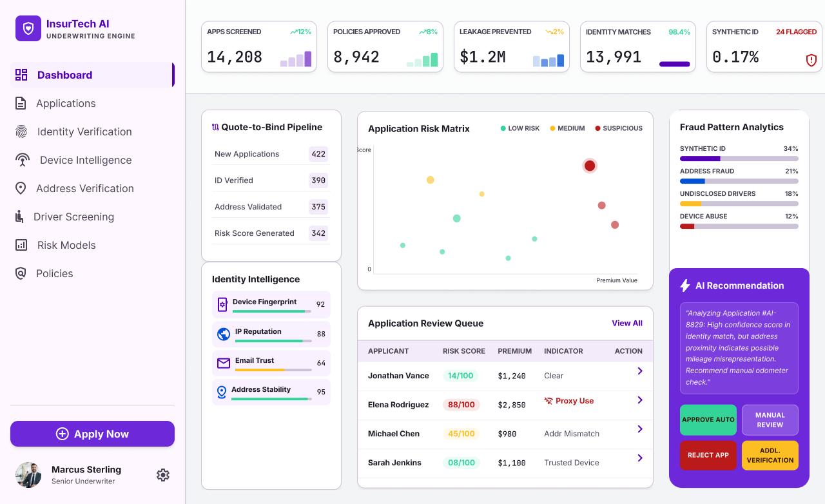
Task: Navigate to Identity Verification
Action: pyautogui.click(x=92, y=131)
